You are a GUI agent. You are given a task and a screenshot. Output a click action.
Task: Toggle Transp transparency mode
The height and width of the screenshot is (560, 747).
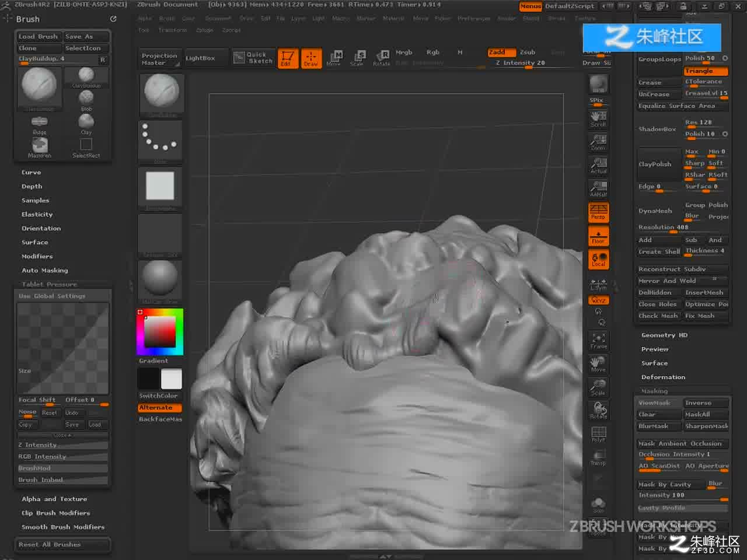point(598,457)
